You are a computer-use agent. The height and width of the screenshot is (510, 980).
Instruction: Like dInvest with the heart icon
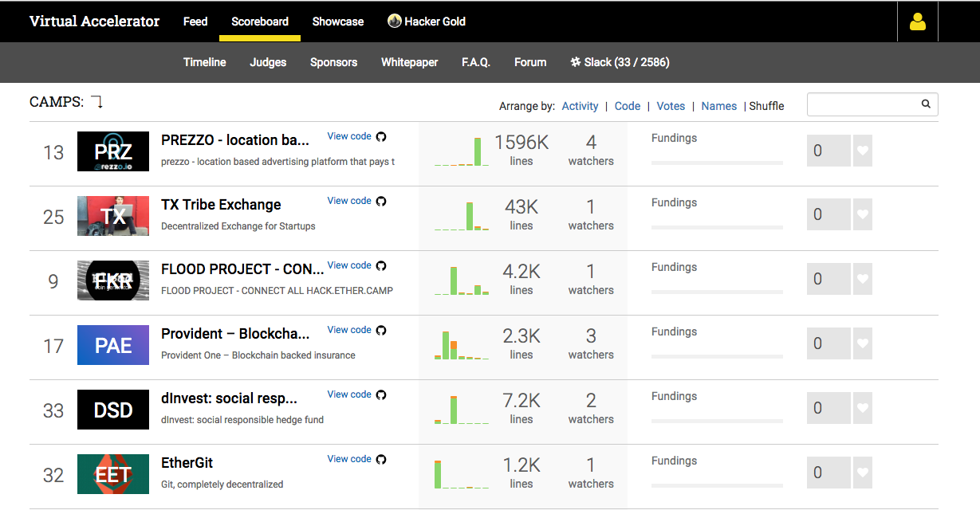[862, 408]
